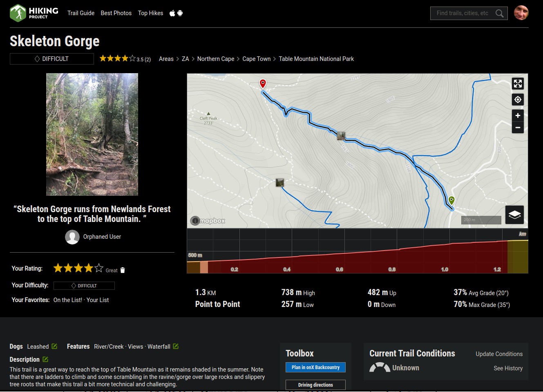The image size is (543, 392).
Task: Open Your Difficulty dropdown
Action: [x=84, y=286]
